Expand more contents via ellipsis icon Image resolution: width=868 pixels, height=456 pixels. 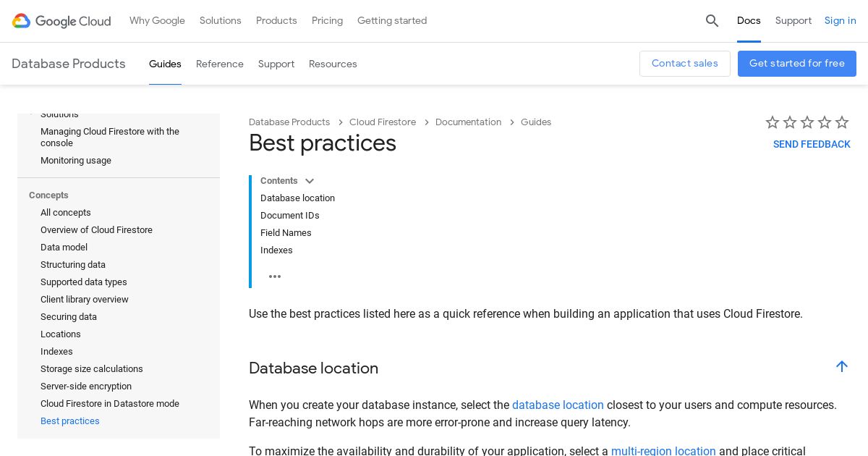(x=275, y=276)
